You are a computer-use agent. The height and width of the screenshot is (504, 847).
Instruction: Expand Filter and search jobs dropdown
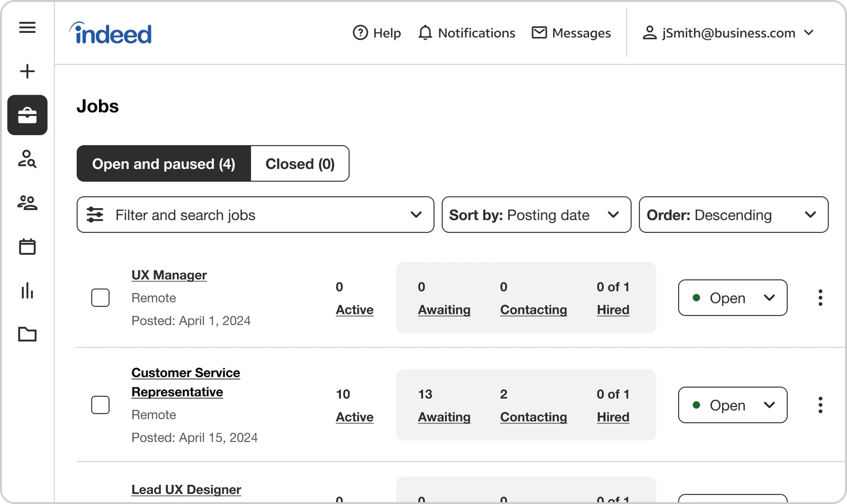(255, 214)
